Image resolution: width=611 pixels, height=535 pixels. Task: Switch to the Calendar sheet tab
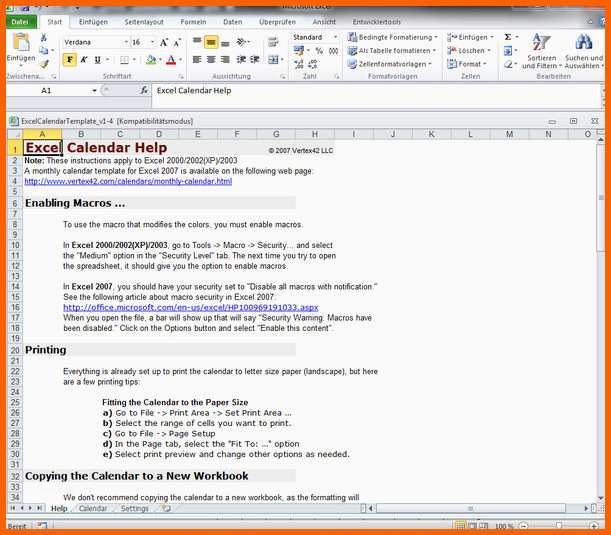(x=93, y=508)
